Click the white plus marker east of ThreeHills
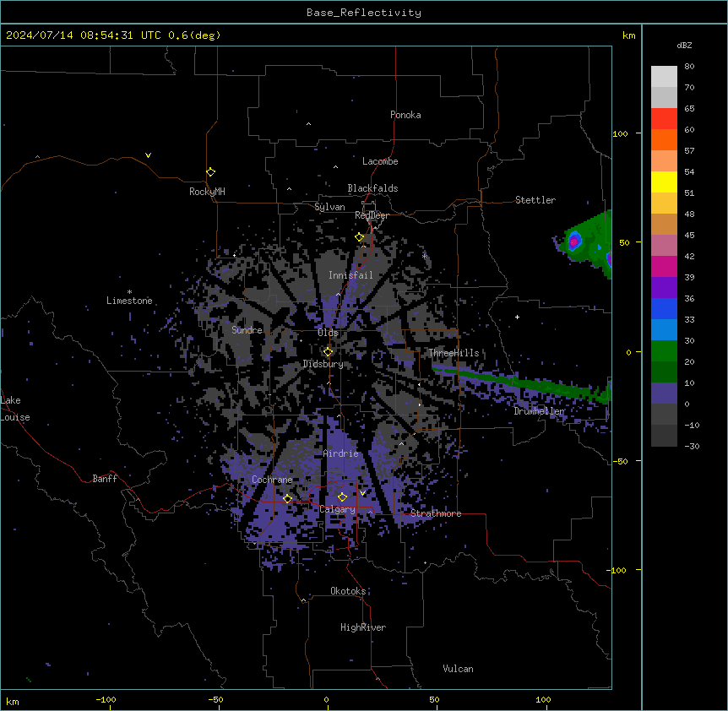Image resolution: width=728 pixels, height=711 pixels. coord(517,317)
